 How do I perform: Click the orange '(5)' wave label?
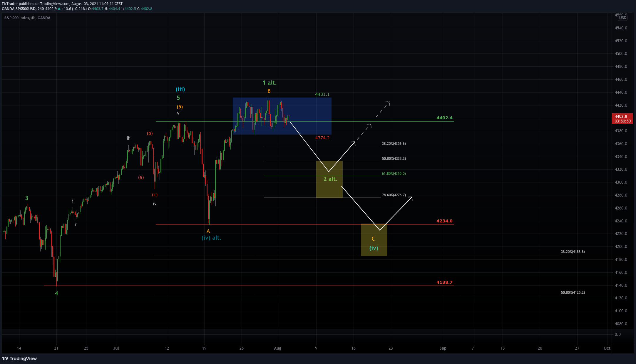(180, 107)
